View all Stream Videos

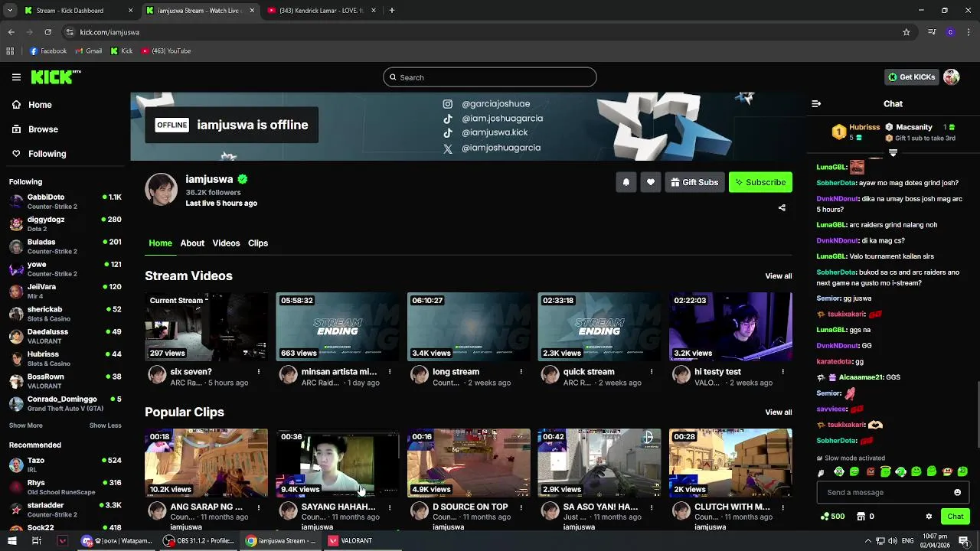[x=779, y=276]
